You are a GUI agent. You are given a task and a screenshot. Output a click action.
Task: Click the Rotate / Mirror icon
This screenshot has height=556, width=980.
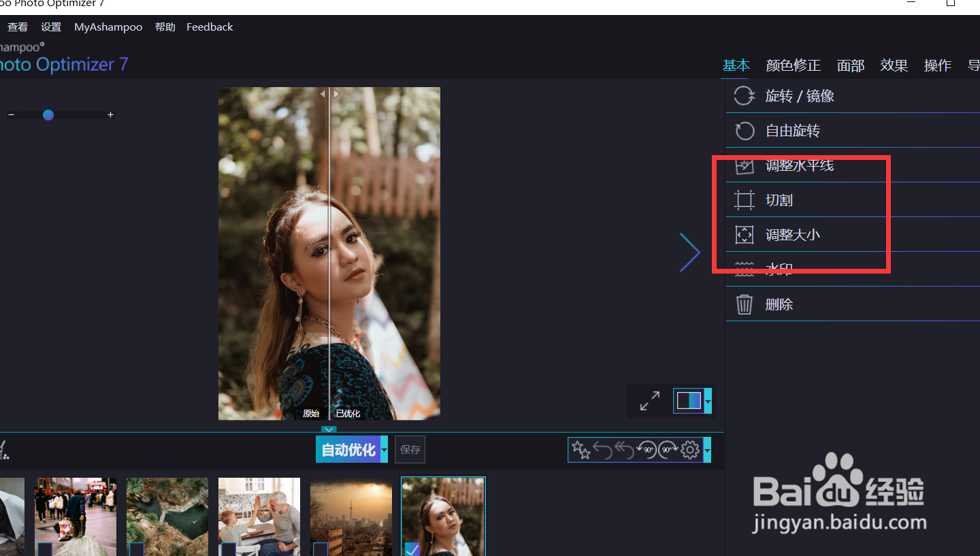pyautogui.click(x=744, y=96)
